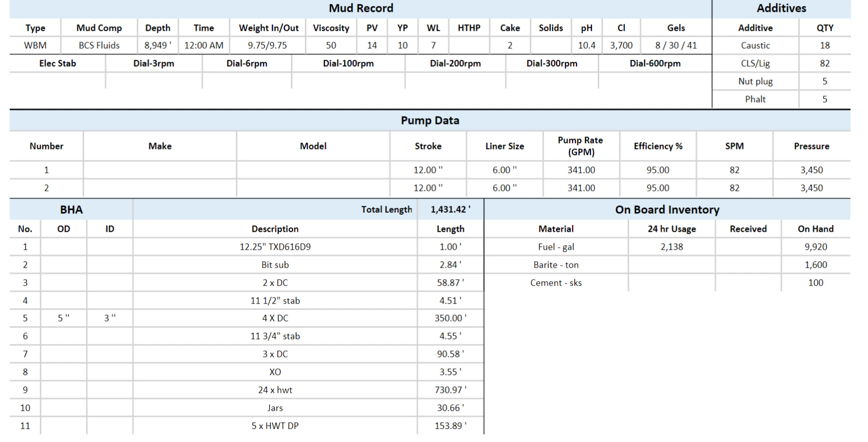Image resolution: width=868 pixels, height=442 pixels.
Task: Select the pH value '10.4'
Action: 586,45
